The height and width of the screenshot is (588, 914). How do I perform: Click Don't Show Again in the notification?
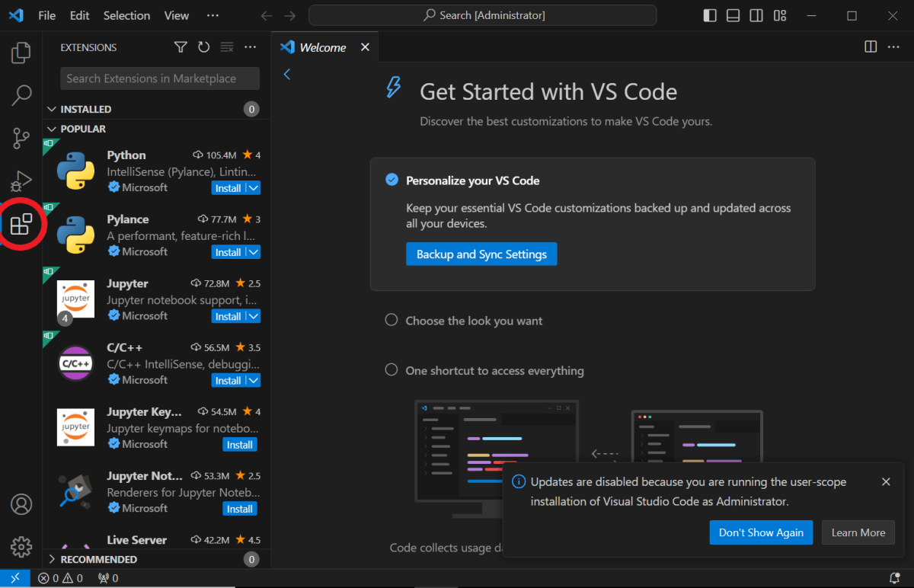pos(760,532)
